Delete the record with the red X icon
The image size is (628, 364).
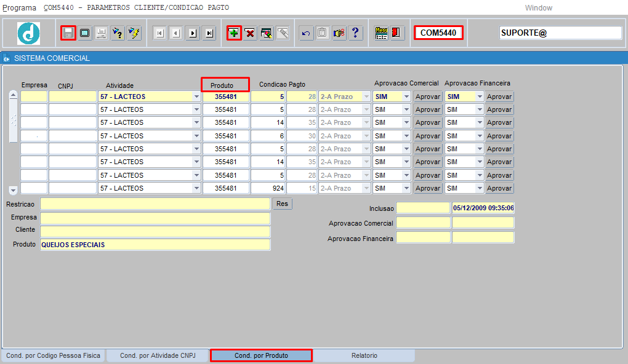point(250,33)
